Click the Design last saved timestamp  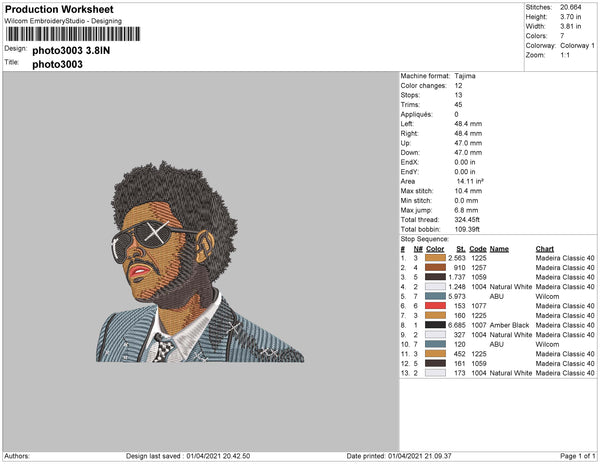click(x=188, y=456)
